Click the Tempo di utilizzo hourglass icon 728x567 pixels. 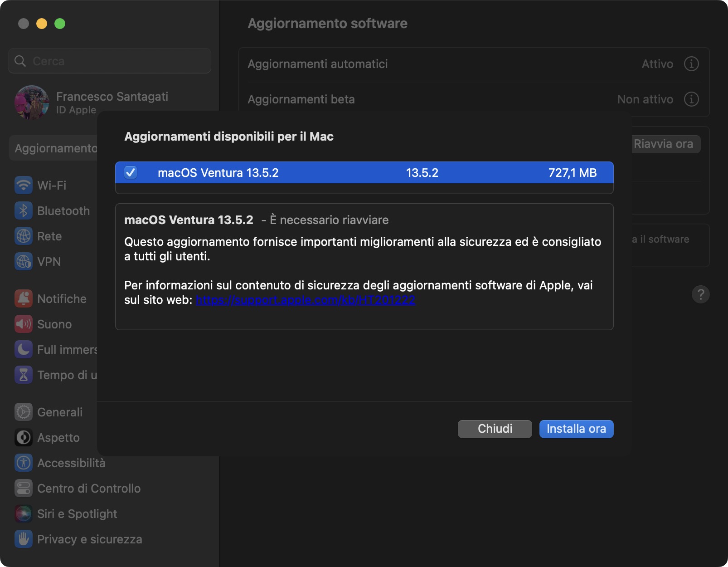24,375
